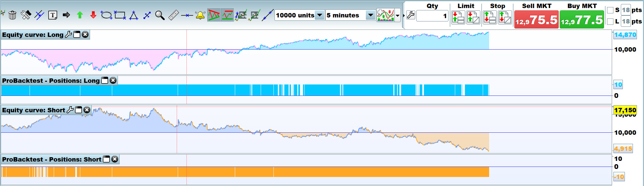Click the red Sell MKT price button

pyautogui.click(x=536, y=19)
